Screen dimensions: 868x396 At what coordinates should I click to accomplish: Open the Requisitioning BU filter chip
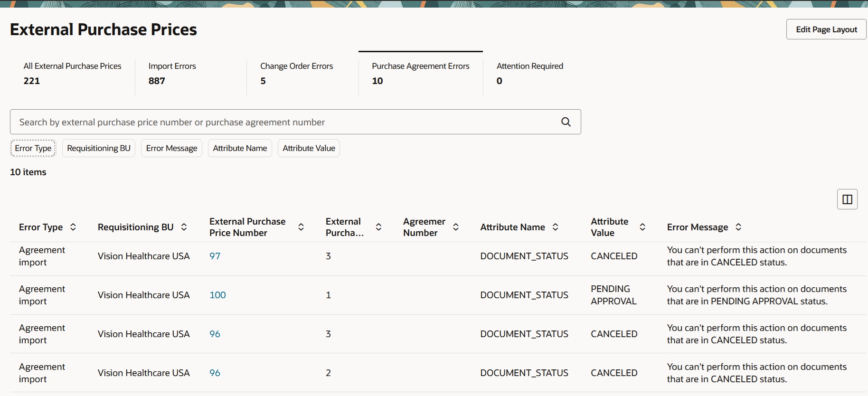click(x=99, y=148)
